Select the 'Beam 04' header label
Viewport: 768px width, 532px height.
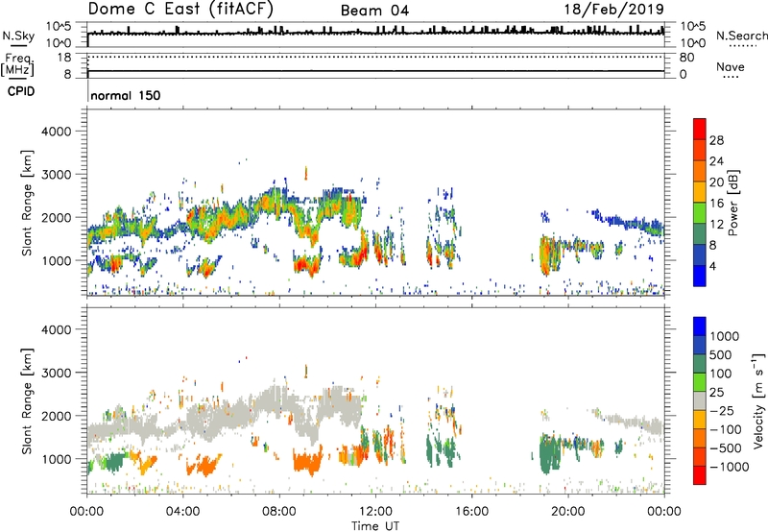tap(374, 11)
